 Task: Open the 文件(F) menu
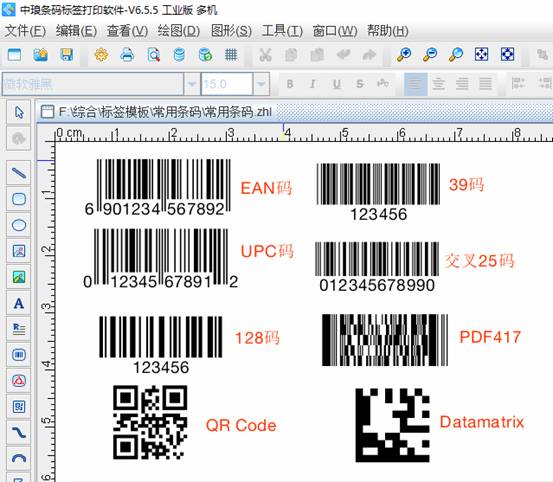click(x=25, y=31)
